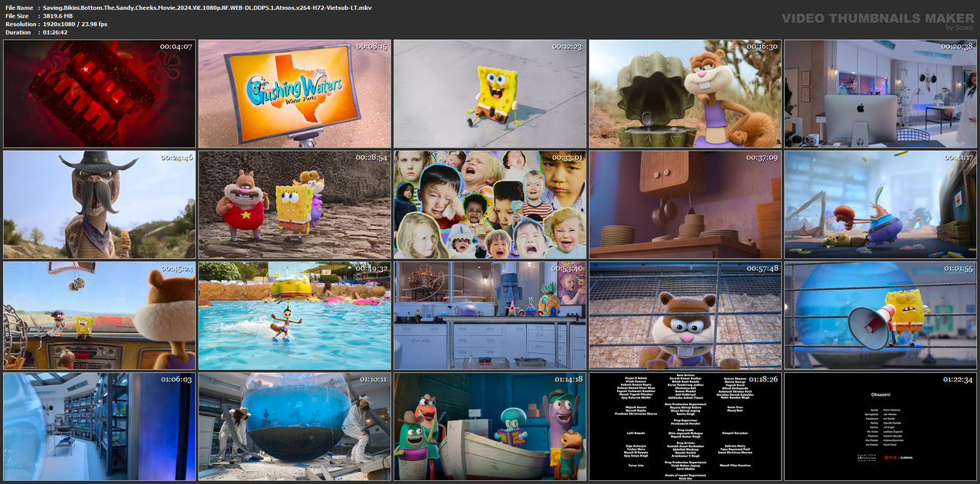This screenshot has height=484, width=980.
Task: Click the 'File Name' label
Action: click(x=19, y=7)
